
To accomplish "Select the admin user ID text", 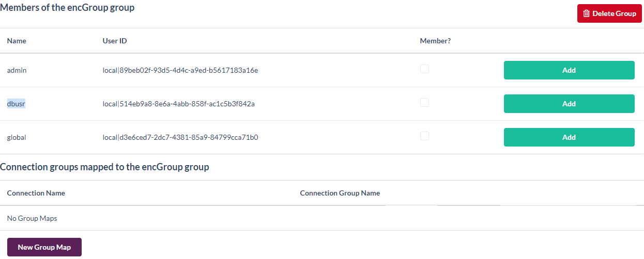I will [x=180, y=70].
